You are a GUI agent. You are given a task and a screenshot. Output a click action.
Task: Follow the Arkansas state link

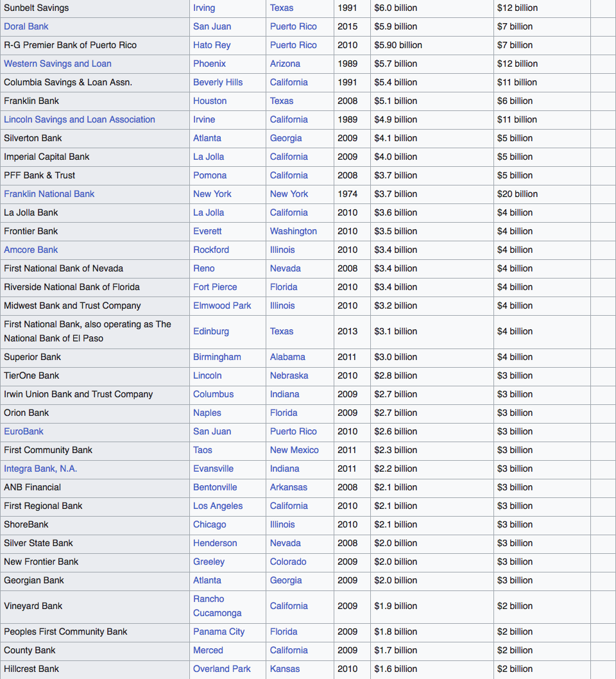tap(288, 487)
